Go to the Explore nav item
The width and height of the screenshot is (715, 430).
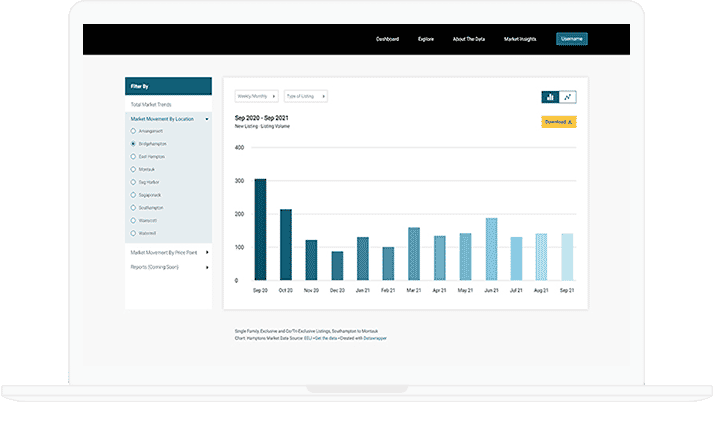[425, 39]
